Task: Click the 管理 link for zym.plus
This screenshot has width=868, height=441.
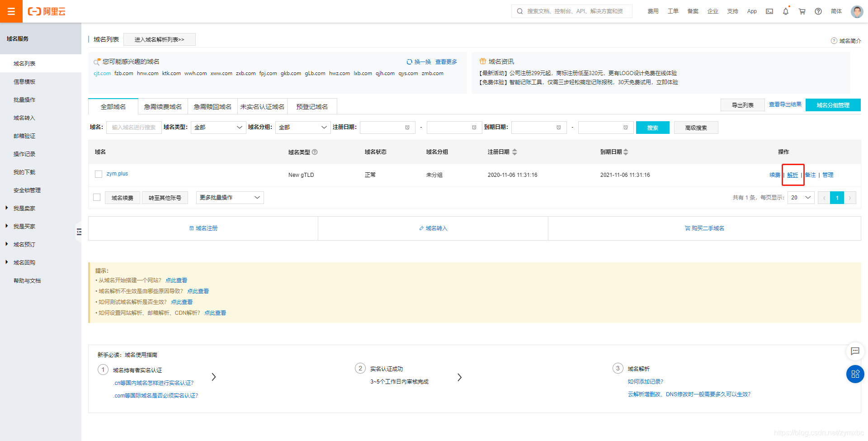Action: (x=828, y=175)
